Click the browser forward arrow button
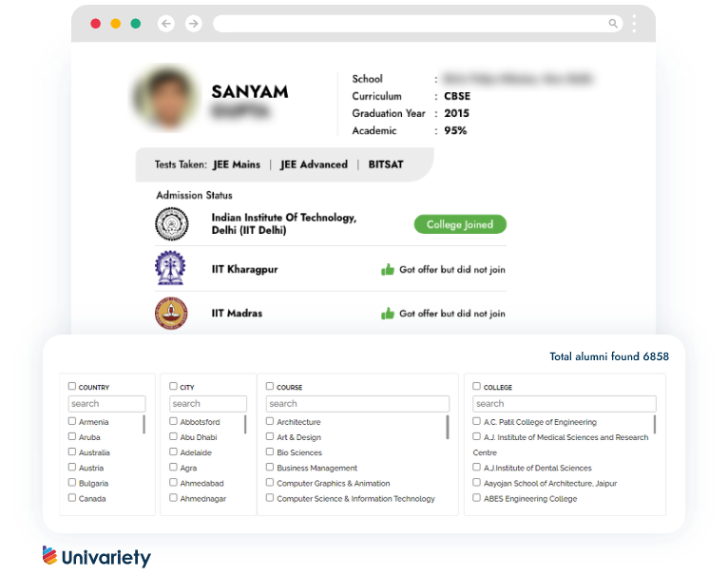This screenshot has width=728, height=576. (194, 24)
